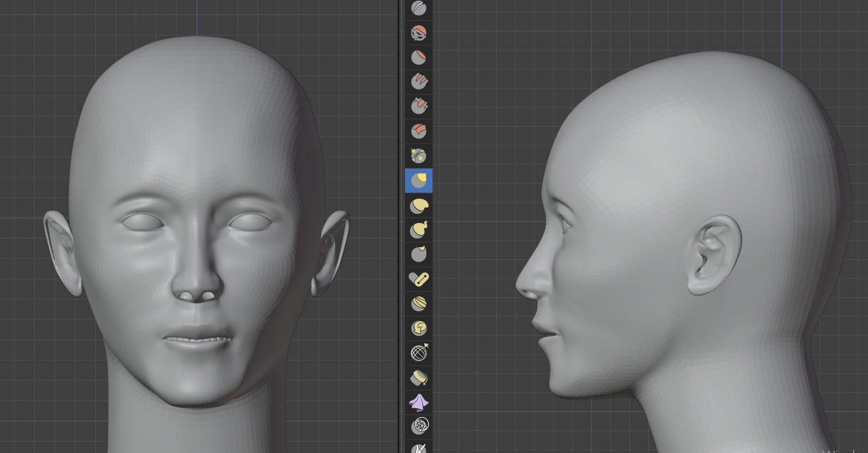Activate the Fill sculpt brush
This screenshot has width=868, height=453.
point(419,82)
